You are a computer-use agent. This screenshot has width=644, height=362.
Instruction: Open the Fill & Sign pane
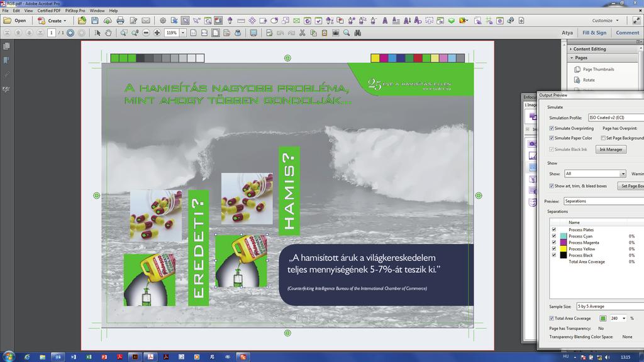tap(594, 33)
